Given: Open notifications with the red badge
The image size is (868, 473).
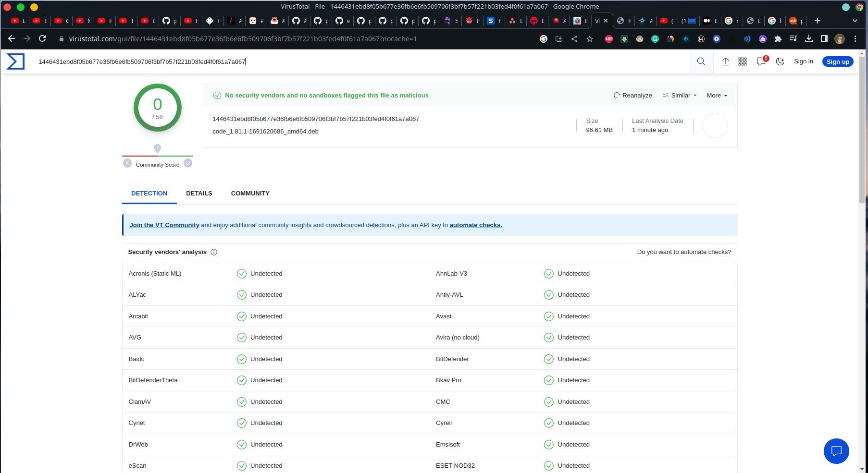Looking at the screenshot, I should [x=761, y=61].
